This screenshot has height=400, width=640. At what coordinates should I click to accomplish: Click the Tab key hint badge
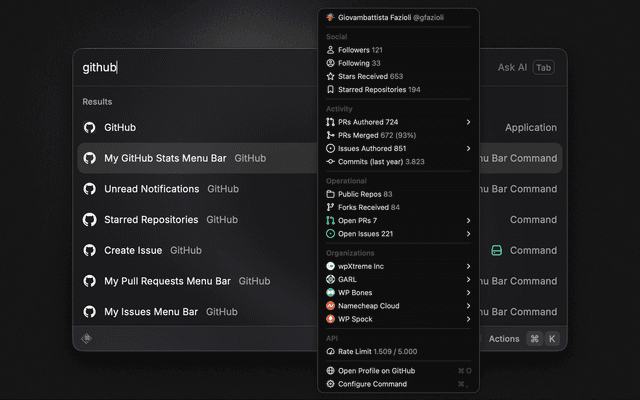[x=543, y=68]
